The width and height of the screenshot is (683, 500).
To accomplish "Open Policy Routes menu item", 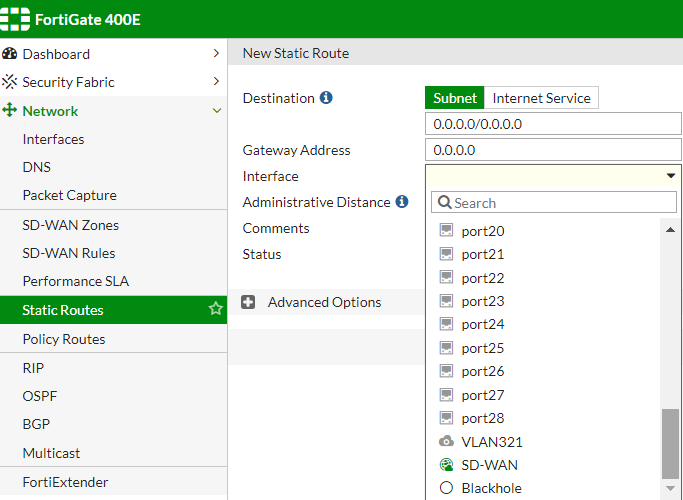I will [x=64, y=339].
